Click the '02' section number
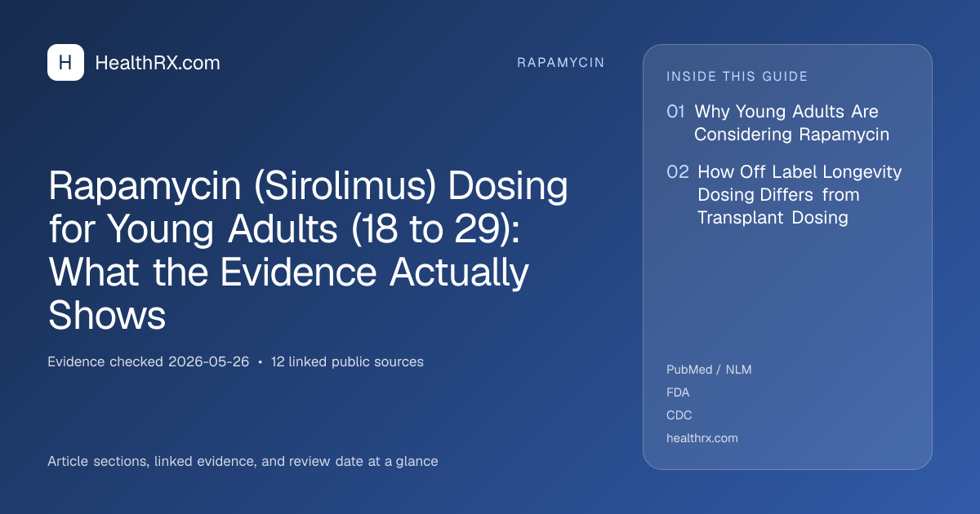 click(678, 172)
